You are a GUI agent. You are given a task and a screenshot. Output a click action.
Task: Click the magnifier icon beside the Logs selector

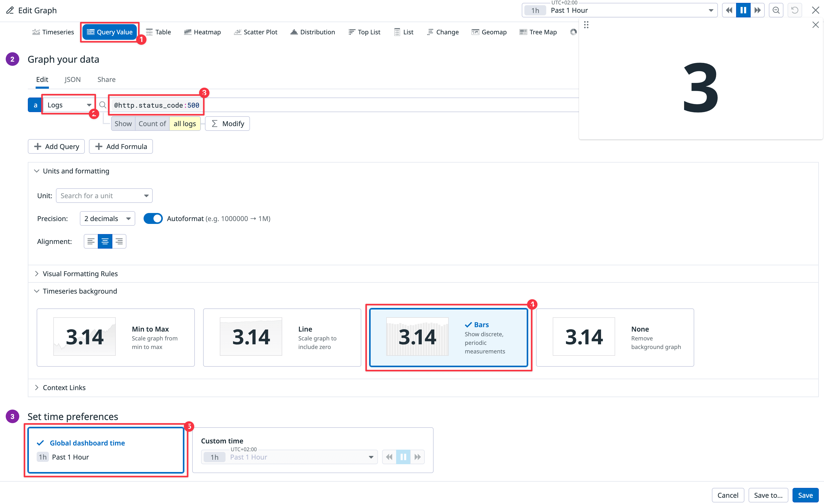(103, 105)
